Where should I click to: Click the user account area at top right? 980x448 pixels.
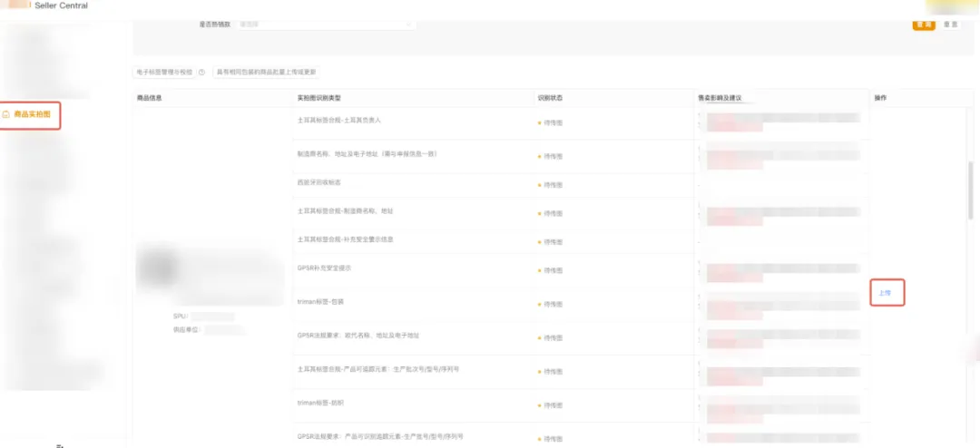click(953, 6)
